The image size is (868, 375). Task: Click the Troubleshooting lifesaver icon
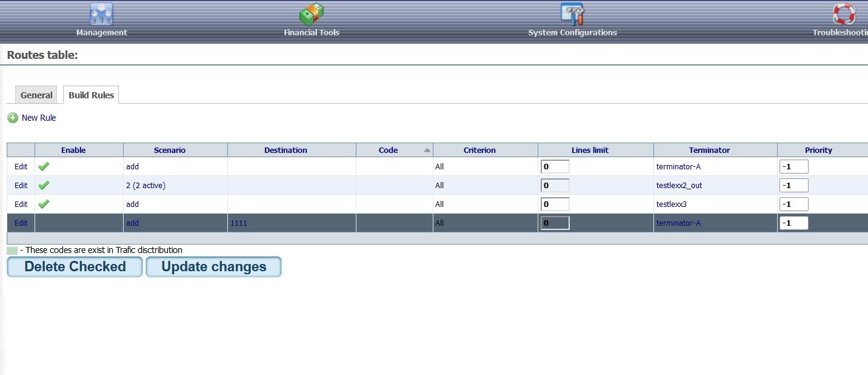point(844,12)
